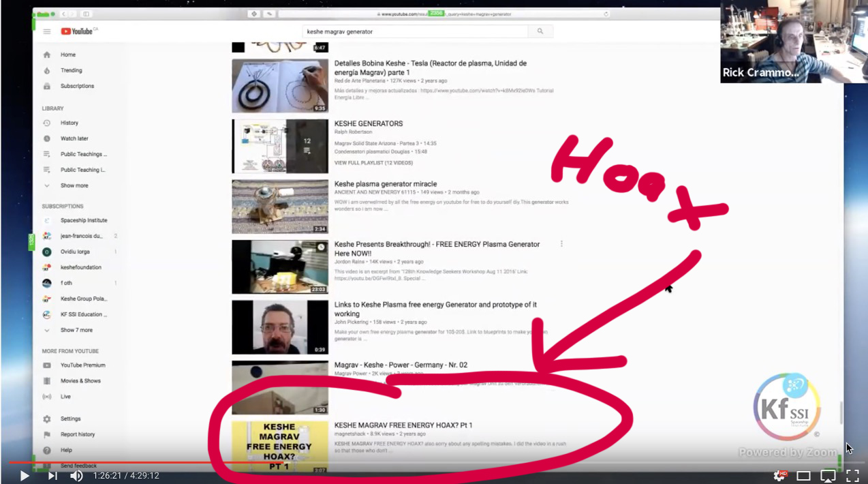Open the John Pickering video thumbnail
868x484 pixels.
click(279, 327)
